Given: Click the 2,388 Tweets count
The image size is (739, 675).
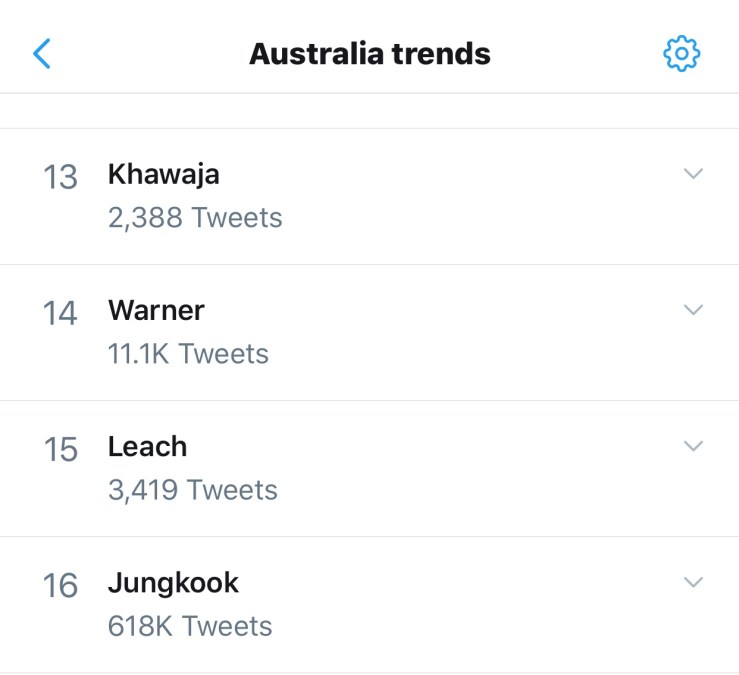Looking at the screenshot, I should [x=195, y=218].
